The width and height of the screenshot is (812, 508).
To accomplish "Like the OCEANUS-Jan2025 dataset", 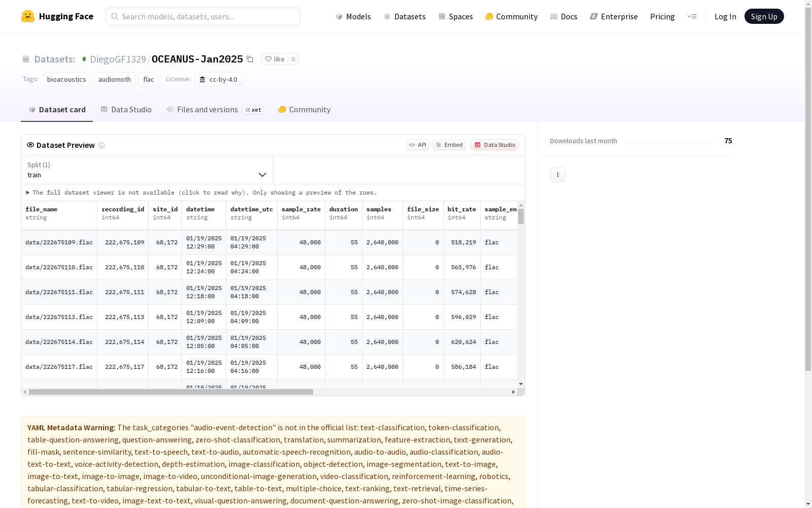I will [275, 59].
